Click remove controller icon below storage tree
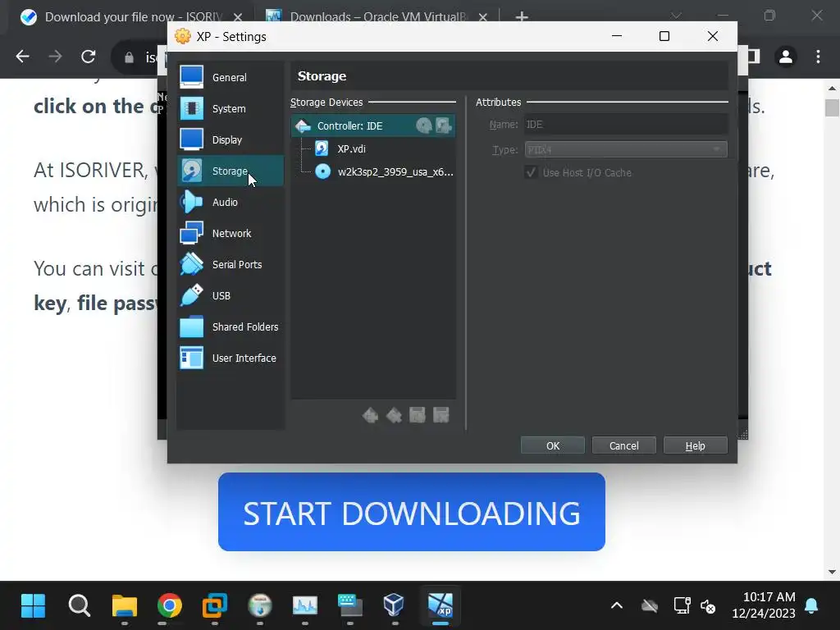The width and height of the screenshot is (840, 630). tap(394, 415)
